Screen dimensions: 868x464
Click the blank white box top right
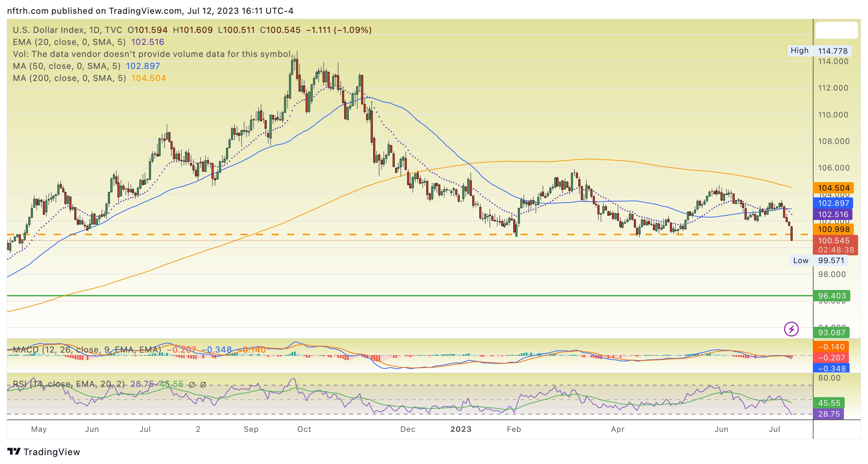[836, 30]
